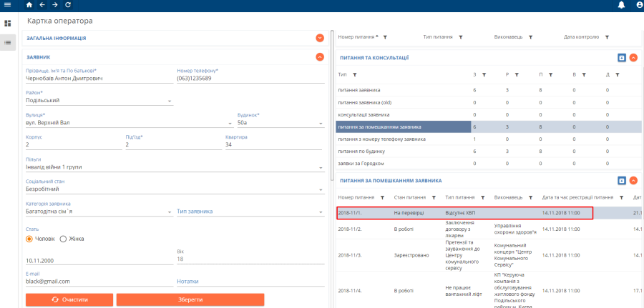Open the hamburger menu icon
The width and height of the screenshot is (644, 308).
coord(7,5)
